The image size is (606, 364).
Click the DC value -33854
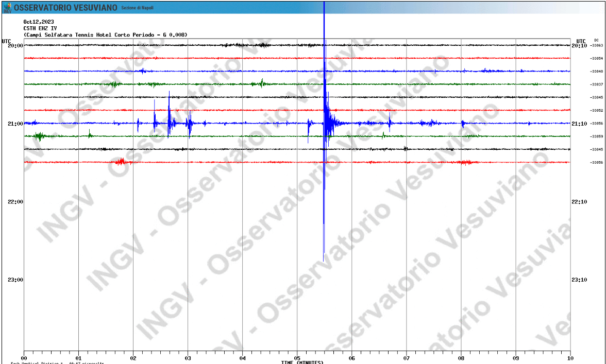[x=596, y=58]
